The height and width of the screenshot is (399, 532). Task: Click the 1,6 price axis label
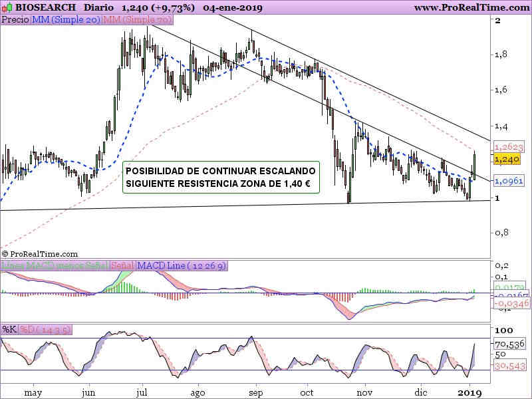[501, 90]
